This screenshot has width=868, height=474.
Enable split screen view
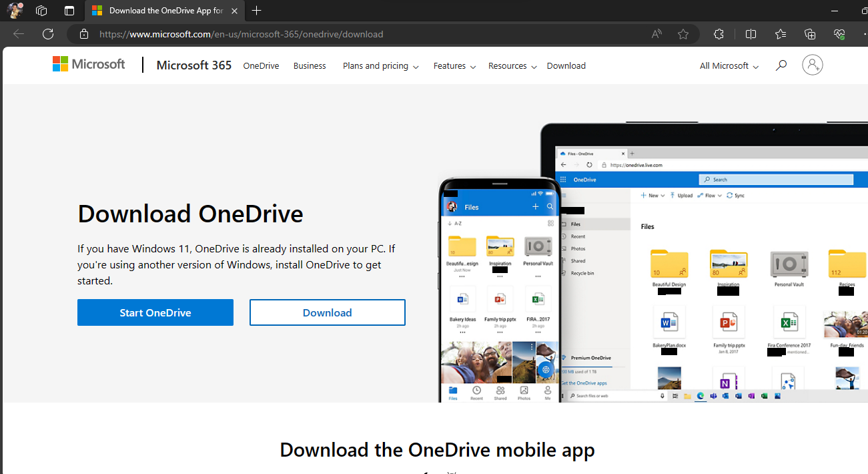751,34
